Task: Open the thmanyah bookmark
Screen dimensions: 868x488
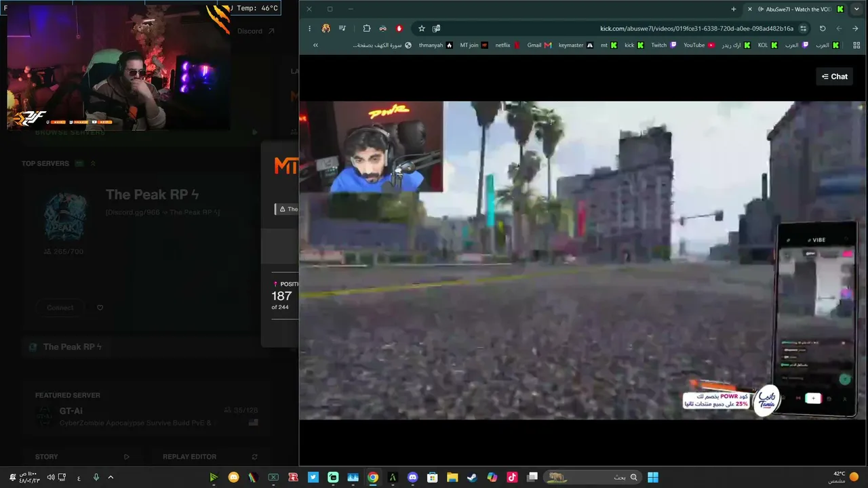Action: coord(435,45)
